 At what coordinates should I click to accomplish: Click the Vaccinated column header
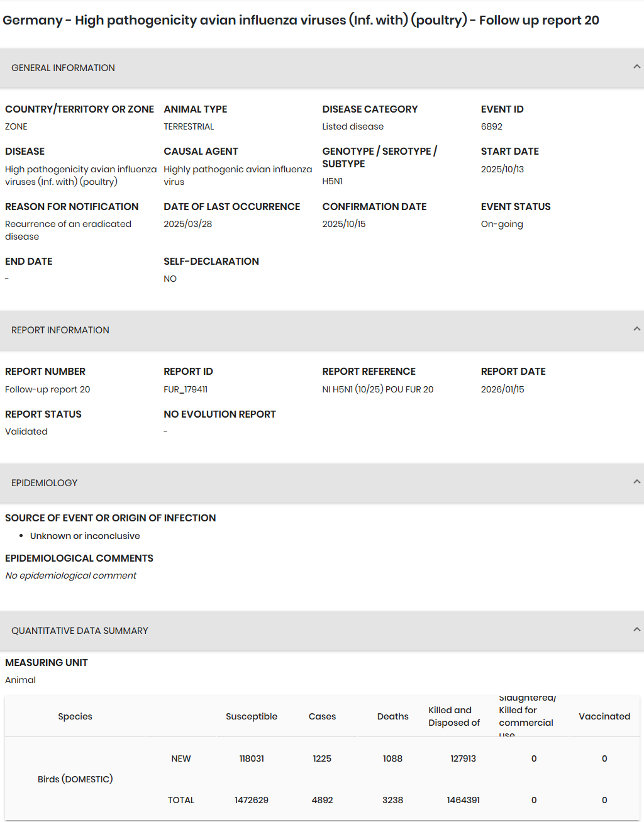[x=604, y=716]
